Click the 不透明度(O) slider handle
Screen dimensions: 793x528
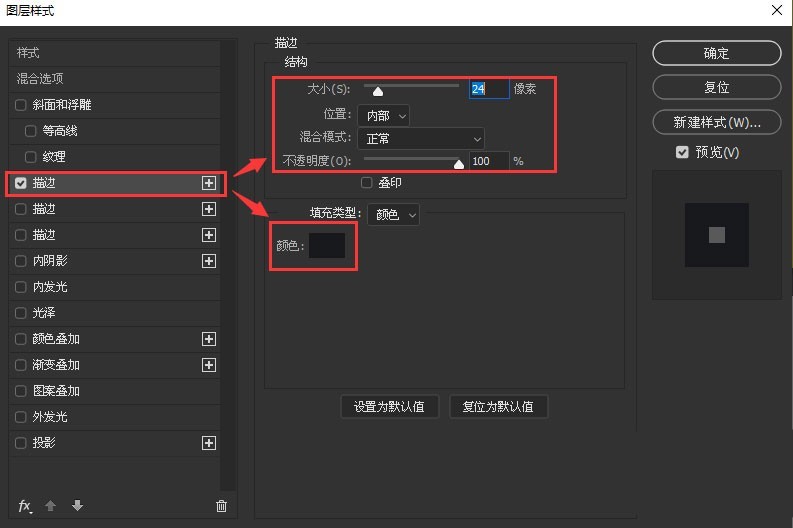pos(459,164)
